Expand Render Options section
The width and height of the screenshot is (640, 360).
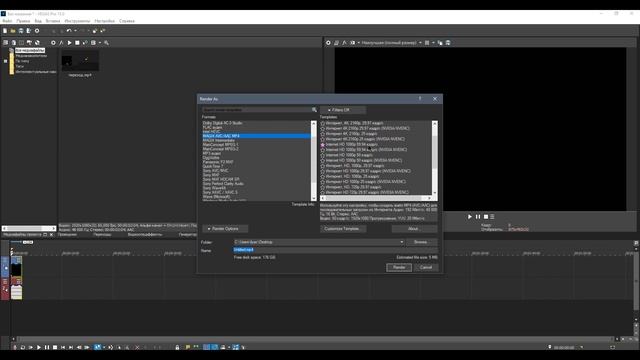click(225, 229)
